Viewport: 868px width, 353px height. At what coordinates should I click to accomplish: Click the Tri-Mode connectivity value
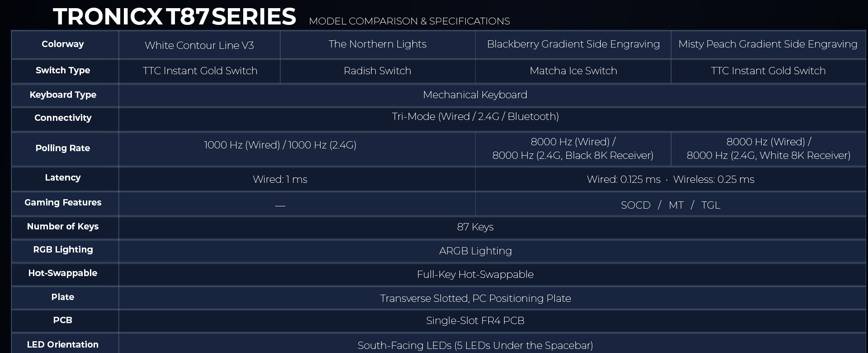point(475,117)
